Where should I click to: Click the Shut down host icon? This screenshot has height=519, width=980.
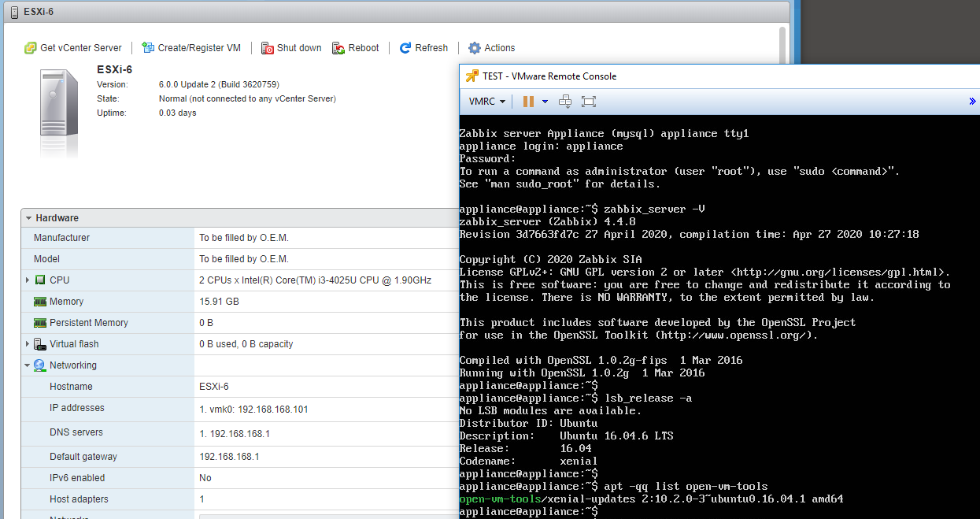coord(268,48)
